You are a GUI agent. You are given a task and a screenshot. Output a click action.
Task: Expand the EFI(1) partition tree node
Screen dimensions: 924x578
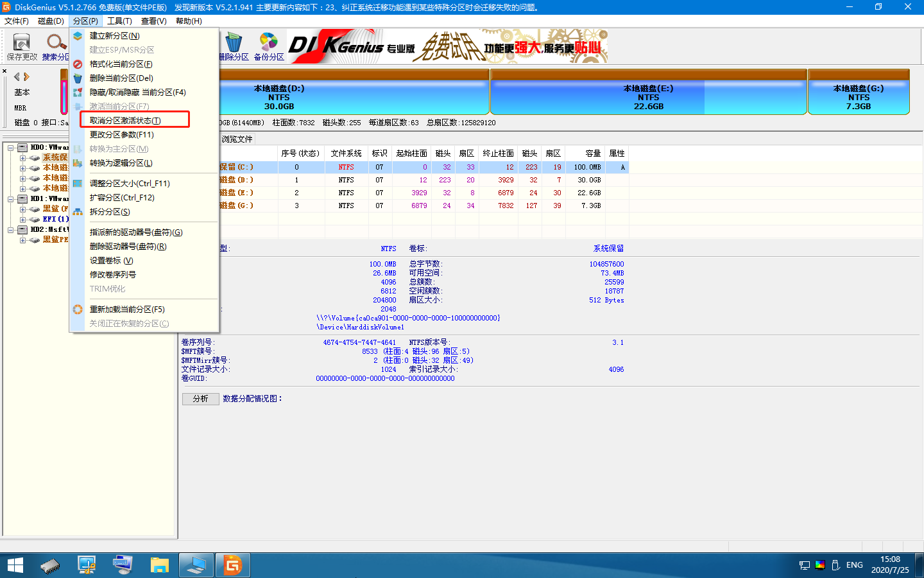22,220
